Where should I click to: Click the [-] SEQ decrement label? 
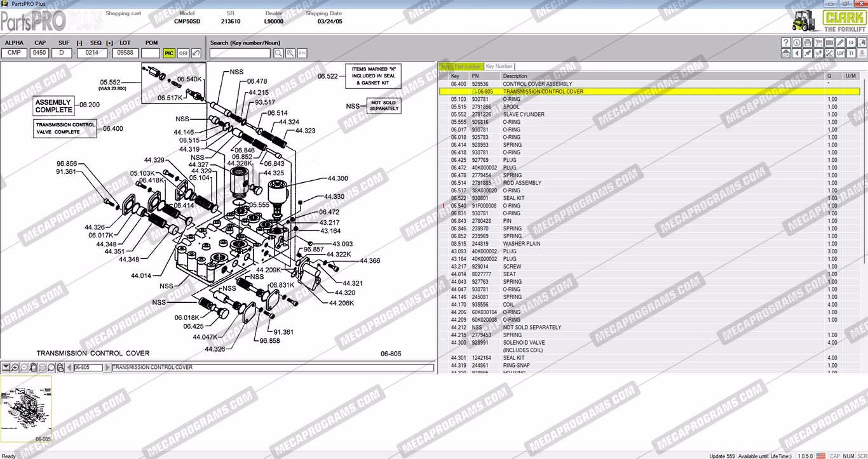tap(79, 43)
